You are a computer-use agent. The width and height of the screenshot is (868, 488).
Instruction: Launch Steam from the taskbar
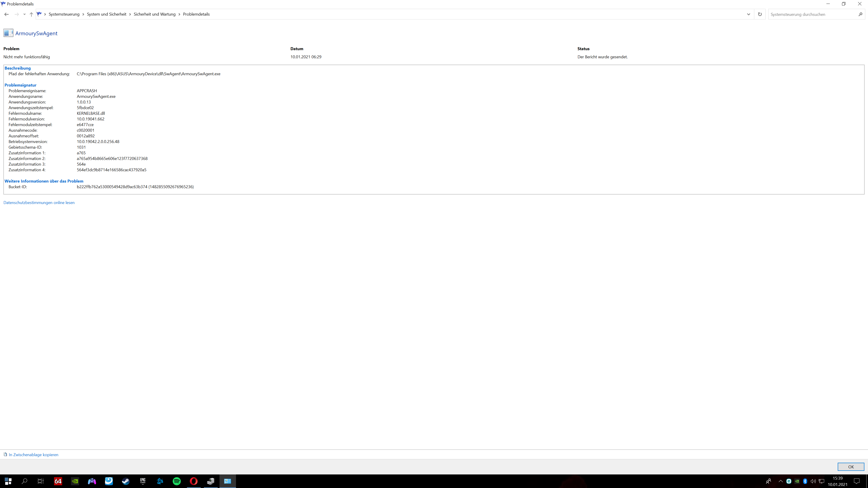pos(126,481)
